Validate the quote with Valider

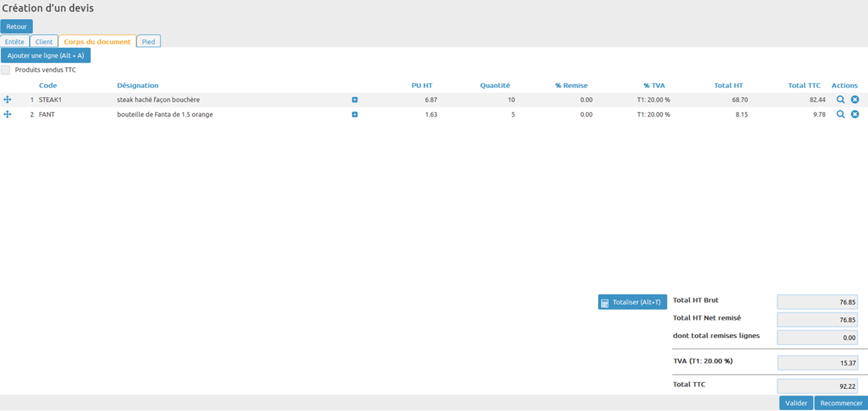[796, 403]
